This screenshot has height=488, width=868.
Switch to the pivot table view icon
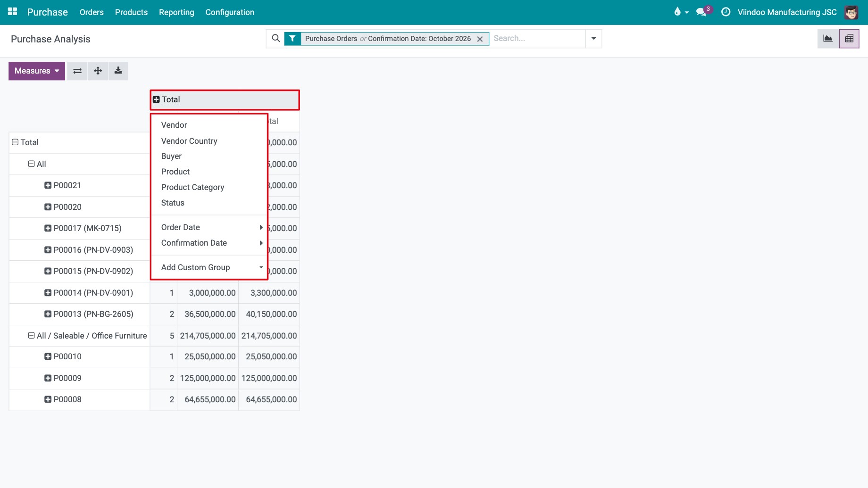coord(849,39)
